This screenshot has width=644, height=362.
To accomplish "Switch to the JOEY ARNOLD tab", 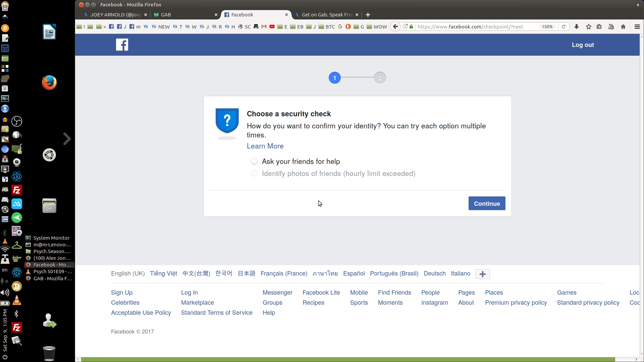I will (x=115, y=15).
